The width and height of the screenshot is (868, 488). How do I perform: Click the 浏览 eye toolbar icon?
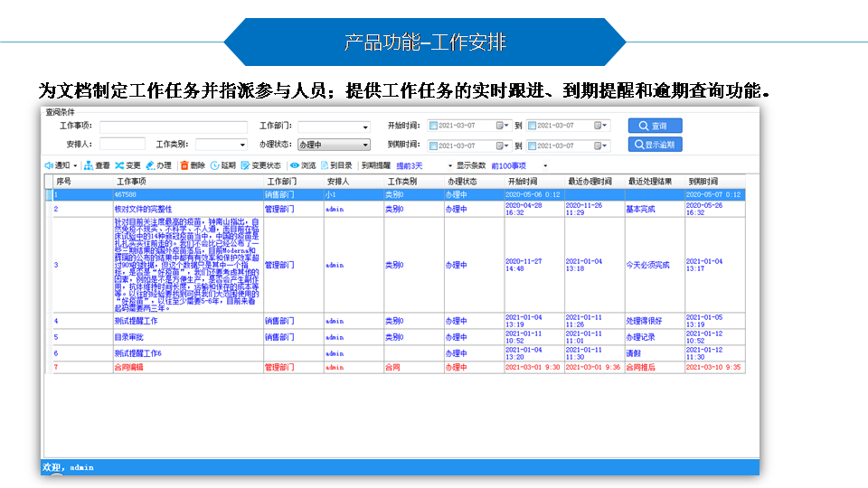295,165
